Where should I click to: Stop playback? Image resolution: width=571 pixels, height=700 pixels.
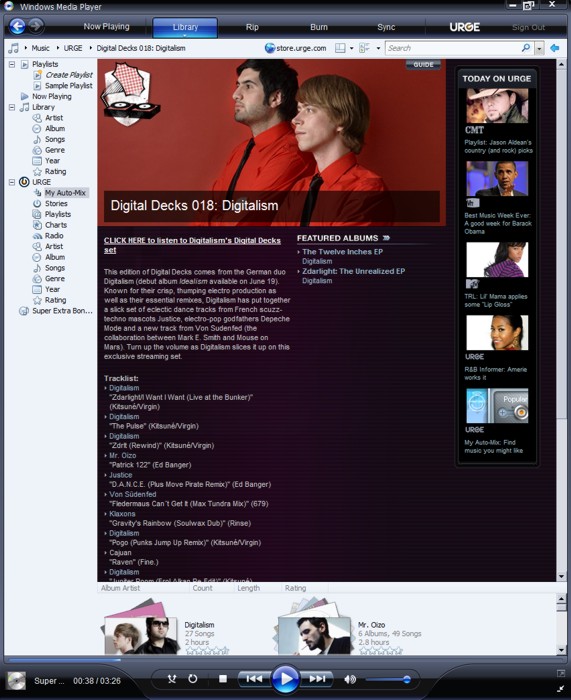pos(223,679)
